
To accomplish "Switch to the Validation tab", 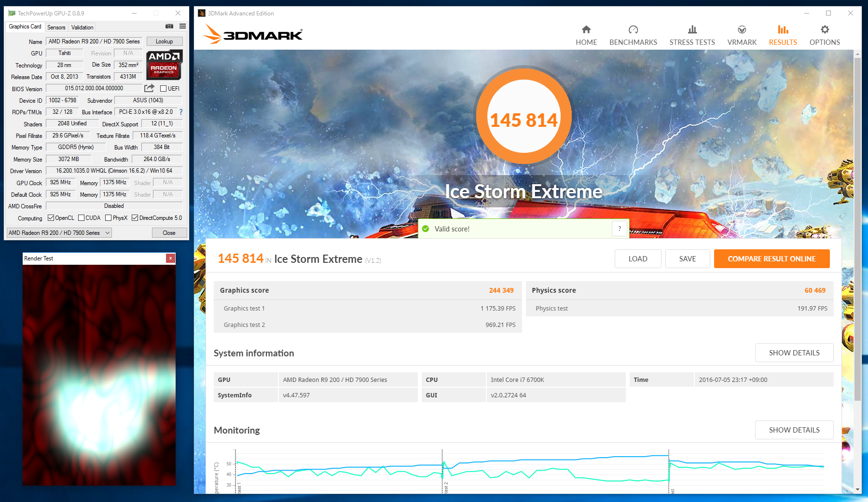I will click(82, 27).
